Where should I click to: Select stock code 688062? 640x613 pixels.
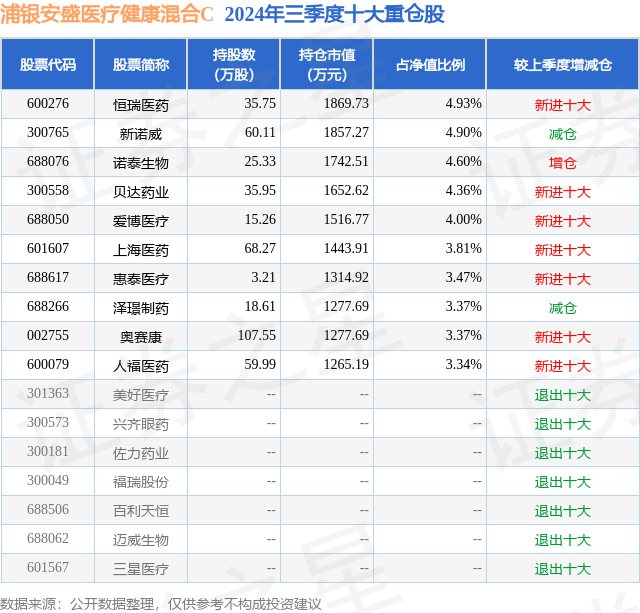tap(48, 538)
